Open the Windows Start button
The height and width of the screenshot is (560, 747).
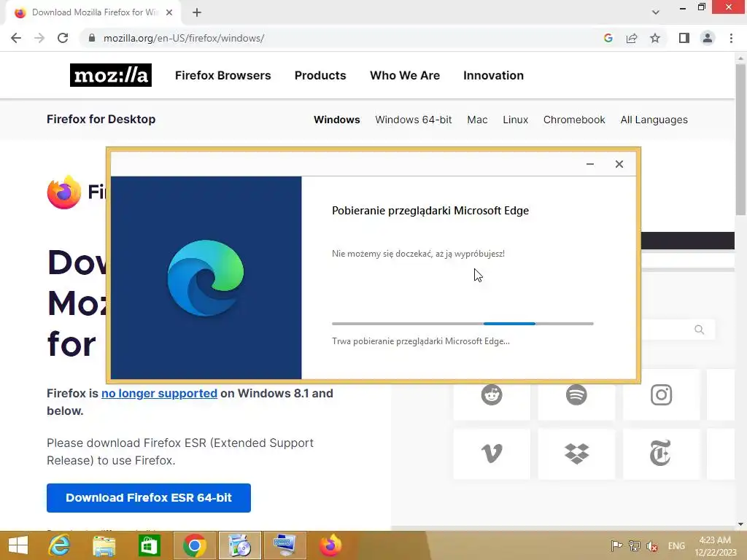pyautogui.click(x=18, y=545)
